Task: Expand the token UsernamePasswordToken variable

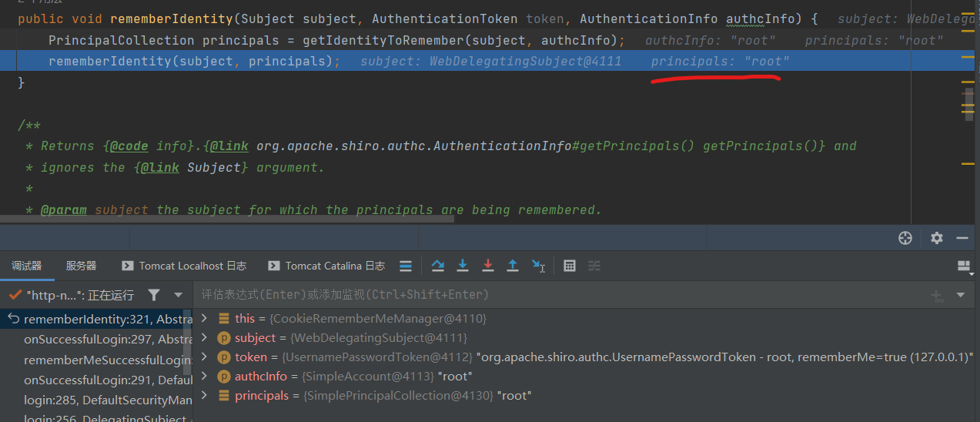Action: pyautogui.click(x=204, y=357)
